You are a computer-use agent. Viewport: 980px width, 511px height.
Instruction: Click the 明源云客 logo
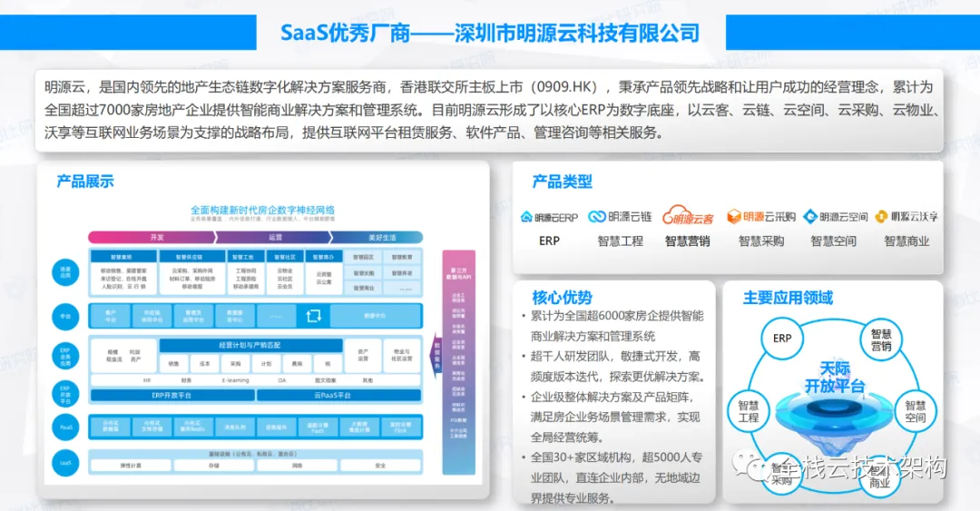click(688, 215)
